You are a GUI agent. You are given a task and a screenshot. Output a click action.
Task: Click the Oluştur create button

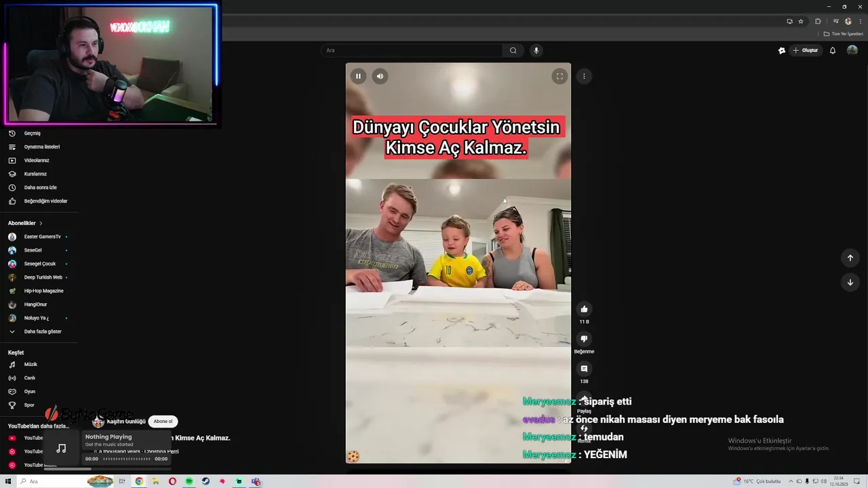pyautogui.click(x=806, y=50)
